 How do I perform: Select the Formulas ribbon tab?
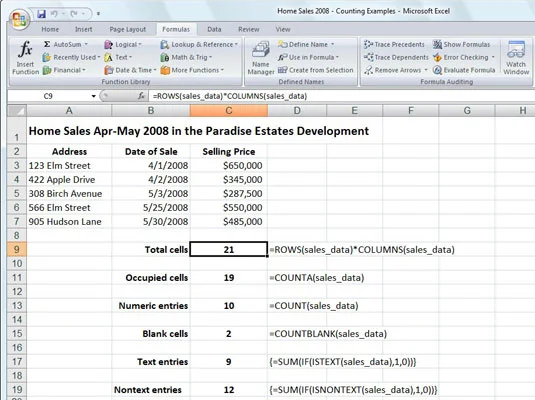coord(176,29)
